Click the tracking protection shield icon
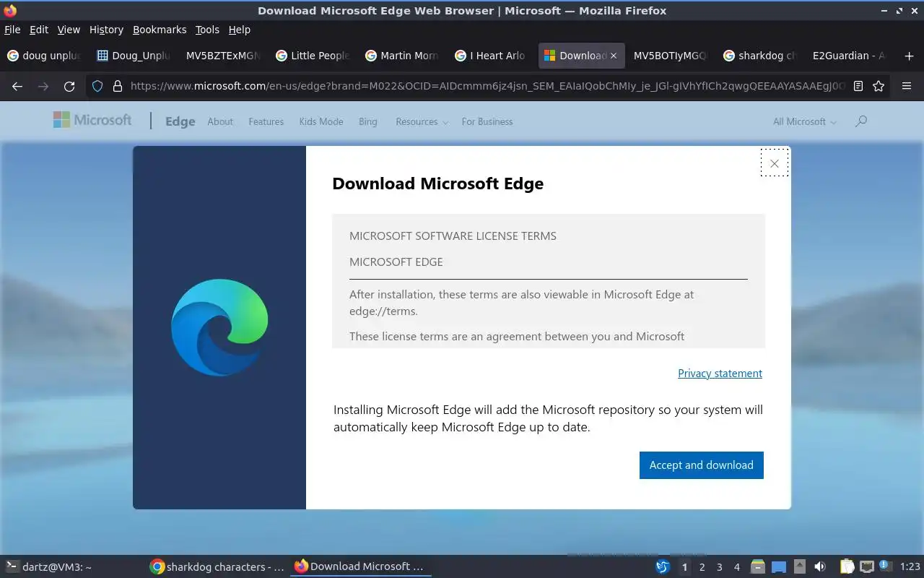Image resolution: width=924 pixels, height=578 pixels. click(x=97, y=86)
